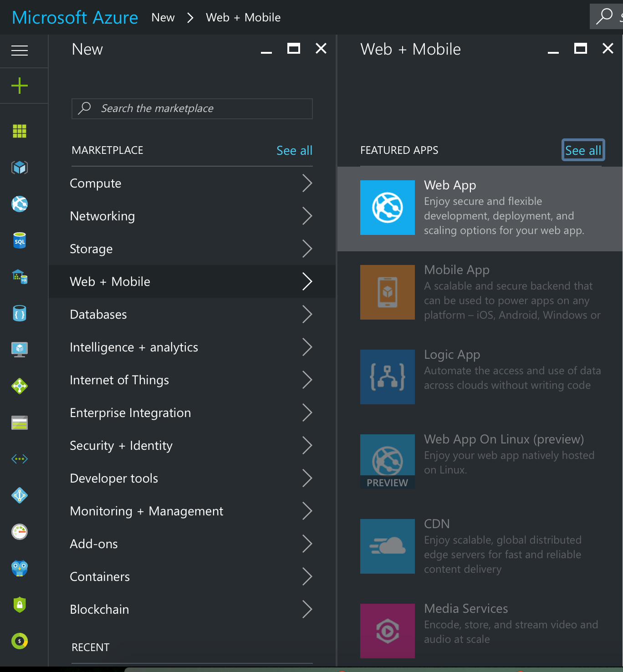Select the Web + Mobile breadcrumb

pos(243,17)
